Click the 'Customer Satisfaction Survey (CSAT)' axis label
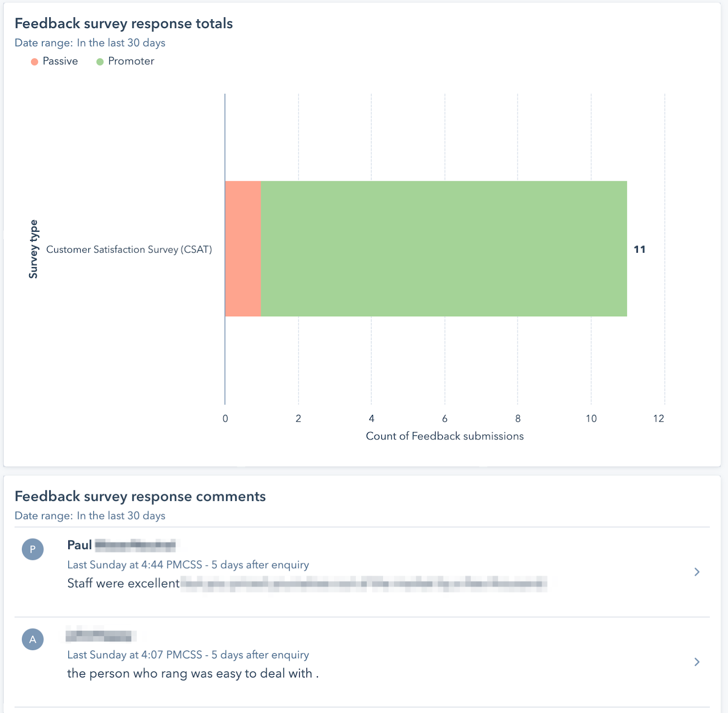 pyautogui.click(x=129, y=250)
